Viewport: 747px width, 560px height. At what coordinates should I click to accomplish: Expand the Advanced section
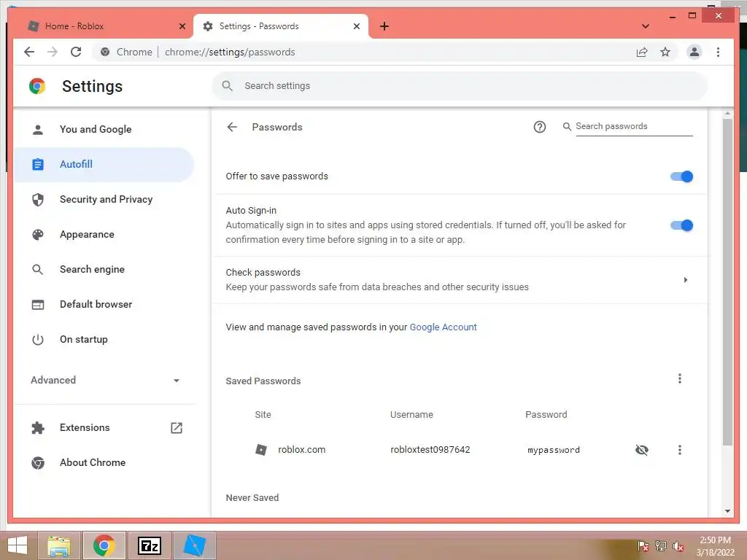coord(104,380)
